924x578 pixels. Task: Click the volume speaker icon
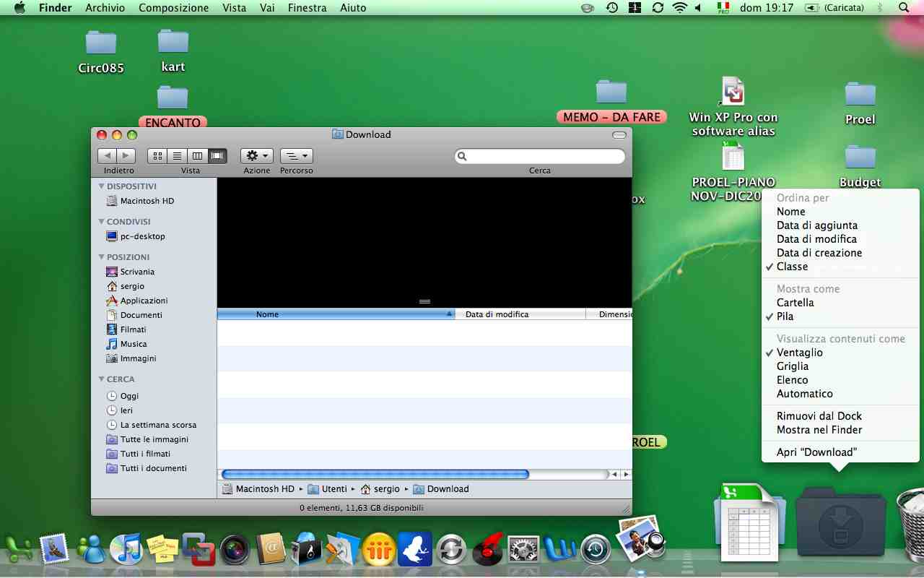(x=698, y=7)
